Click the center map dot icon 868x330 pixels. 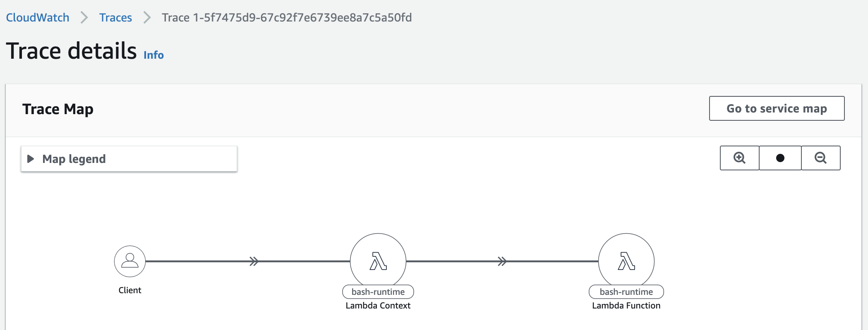point(780,158)
